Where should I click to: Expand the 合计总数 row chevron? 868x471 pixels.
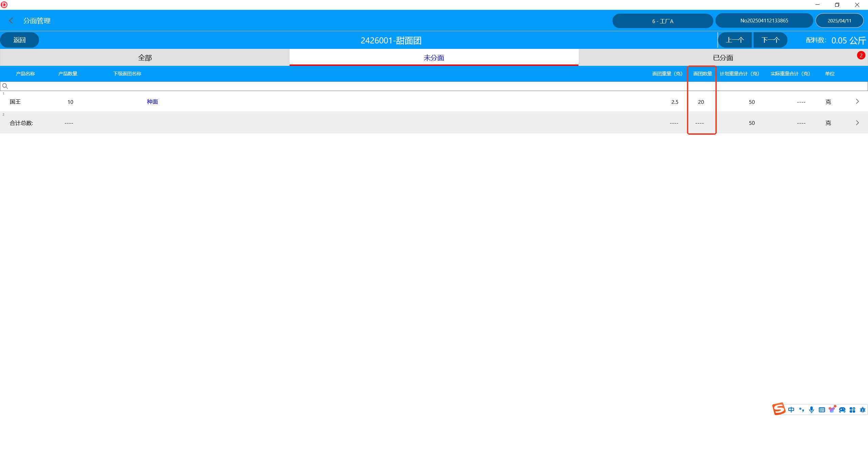tap(857, 123)
